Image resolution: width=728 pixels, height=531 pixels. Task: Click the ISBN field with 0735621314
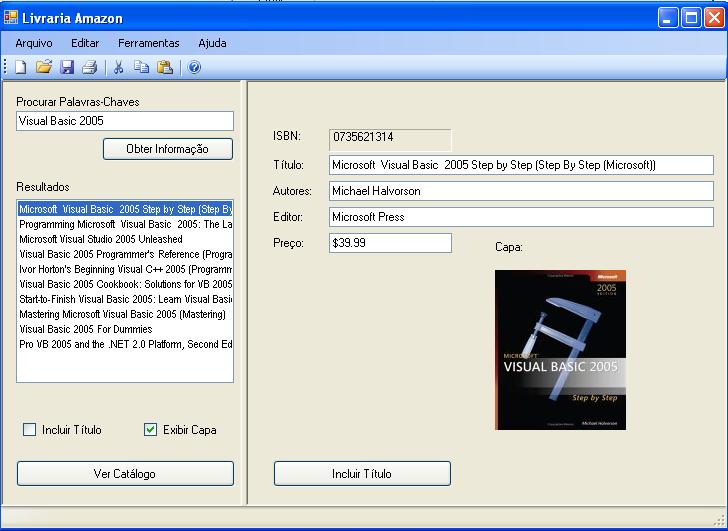click(x=390, y=140)
